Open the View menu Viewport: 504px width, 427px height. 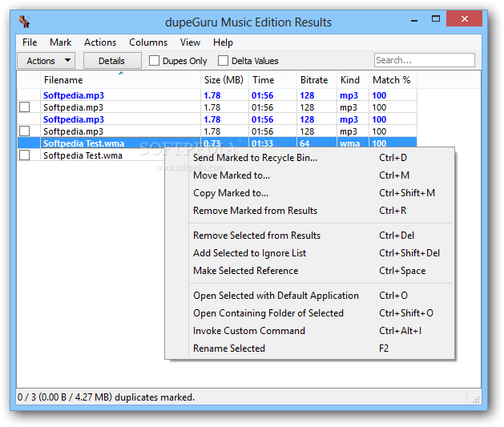190,42
